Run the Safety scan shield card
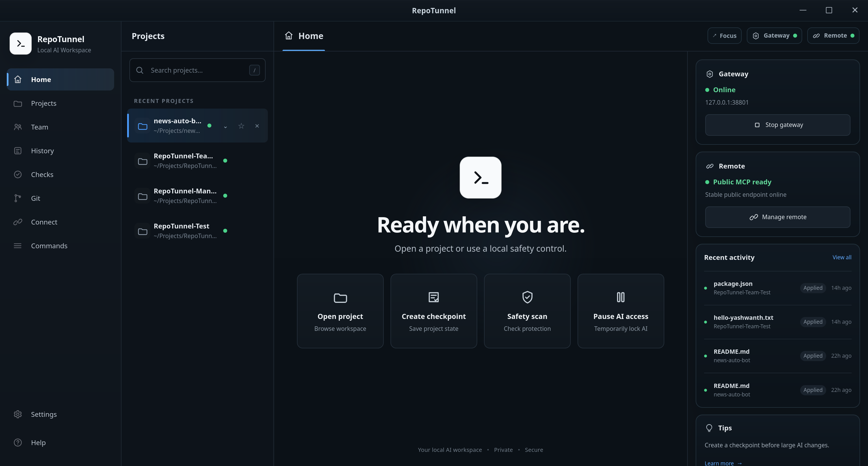The height and width of the screenshot is (466, 868). (x=527, y=311)
